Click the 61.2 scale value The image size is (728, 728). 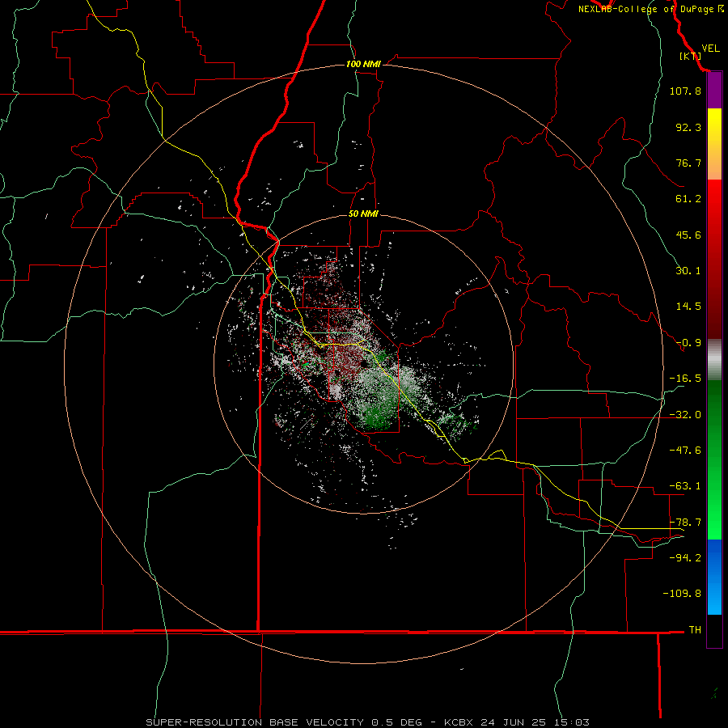click(688, 199)
